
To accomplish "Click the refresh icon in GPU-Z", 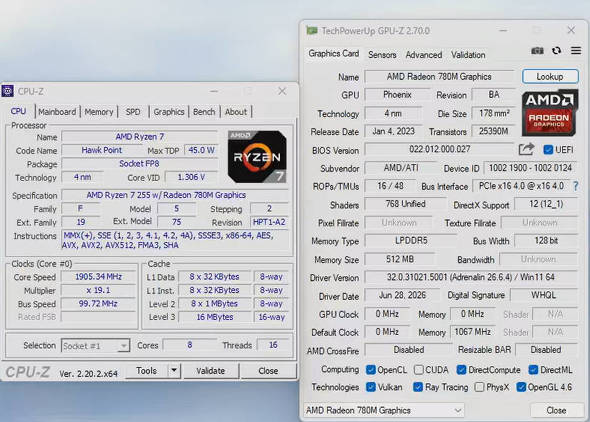I will 557,50.
